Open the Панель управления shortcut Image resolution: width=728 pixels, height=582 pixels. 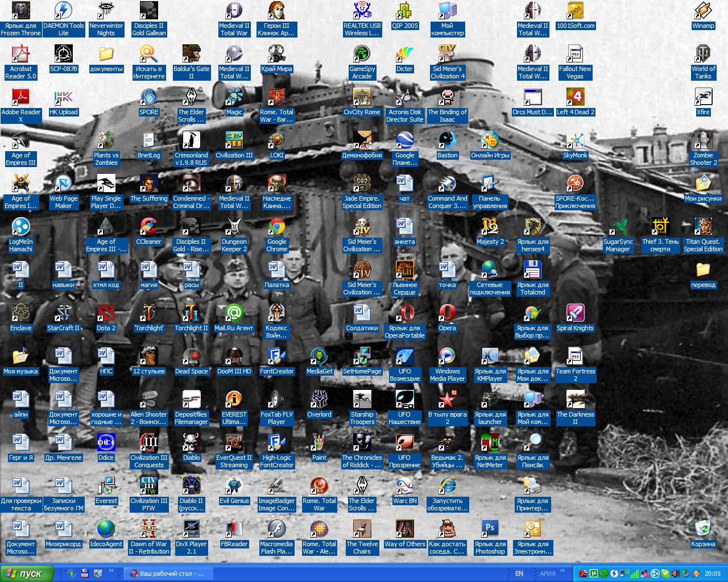(x=490, y=192)
